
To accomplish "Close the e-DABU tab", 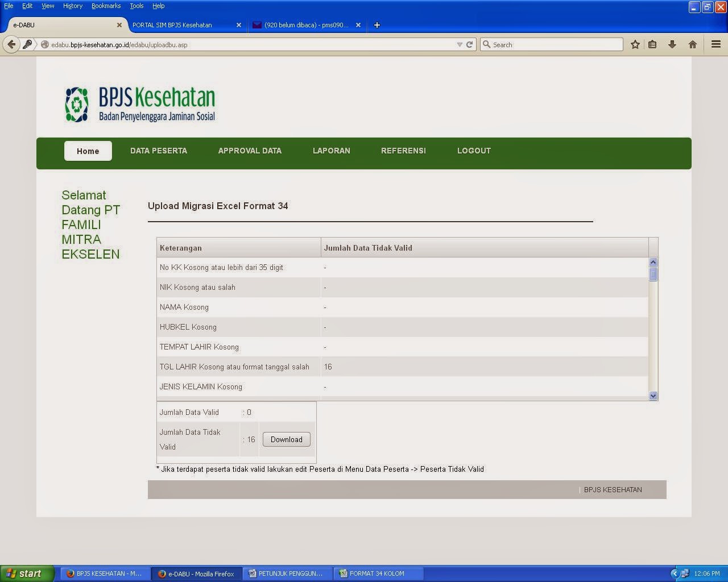I will pyautogui.click(x=119, y=25).
